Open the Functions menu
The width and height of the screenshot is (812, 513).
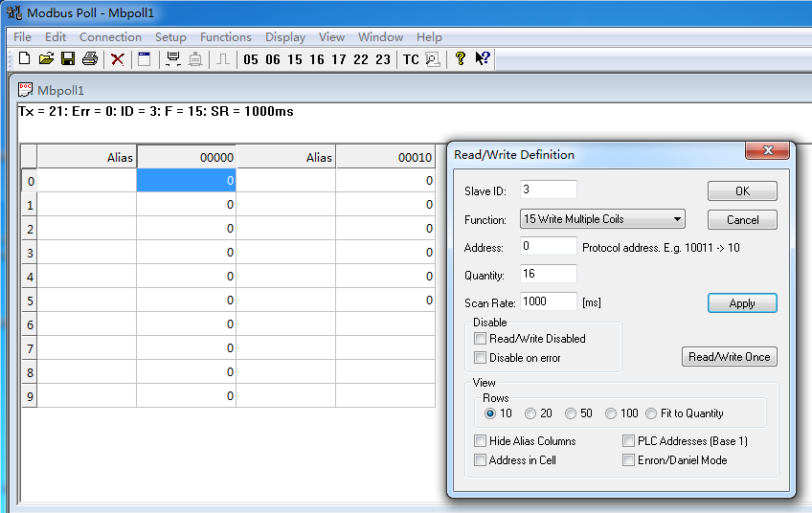(x=225, y=37)
